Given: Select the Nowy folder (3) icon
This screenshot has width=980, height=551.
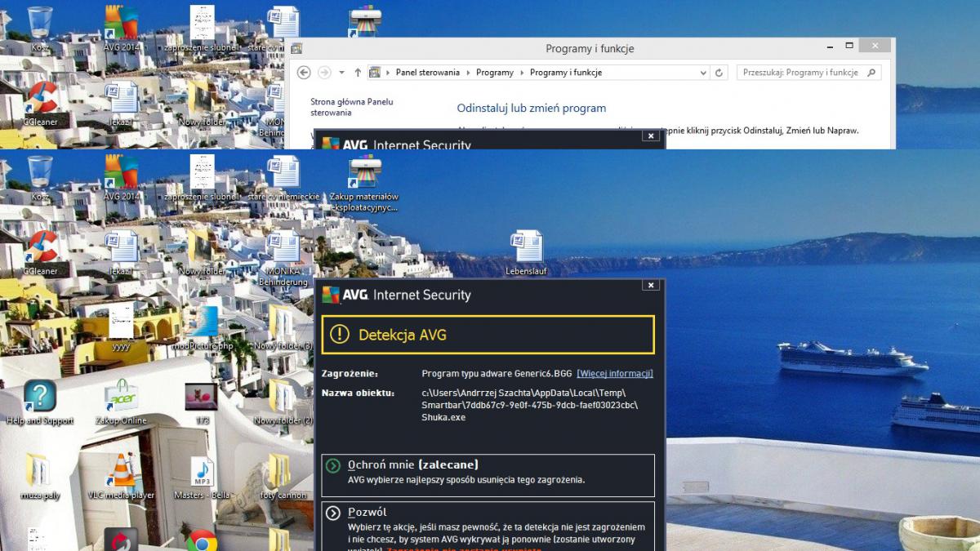Looking at the screenshot, I should [x=283, y=327].
